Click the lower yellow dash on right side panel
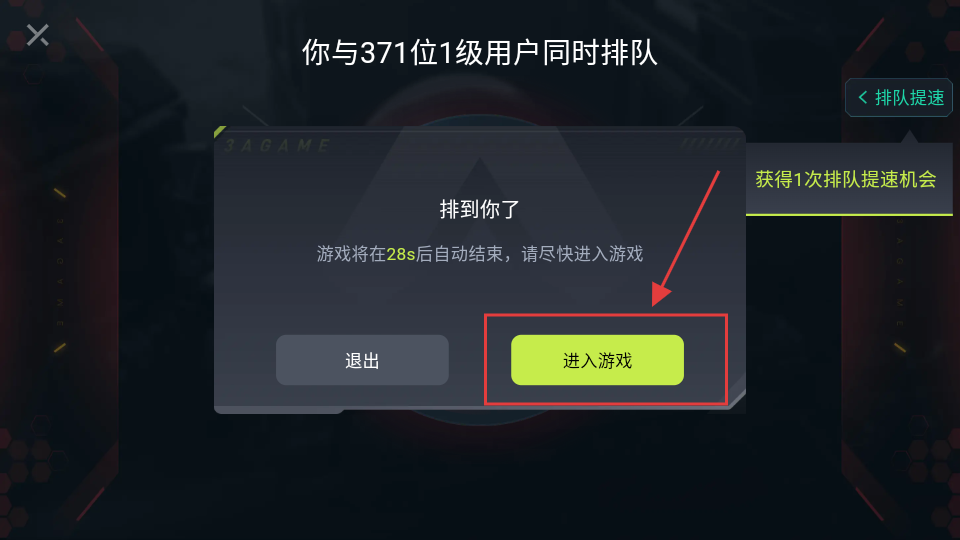Image resolution: width=960 pixels, height=540 pixels. tap(899, 348)
